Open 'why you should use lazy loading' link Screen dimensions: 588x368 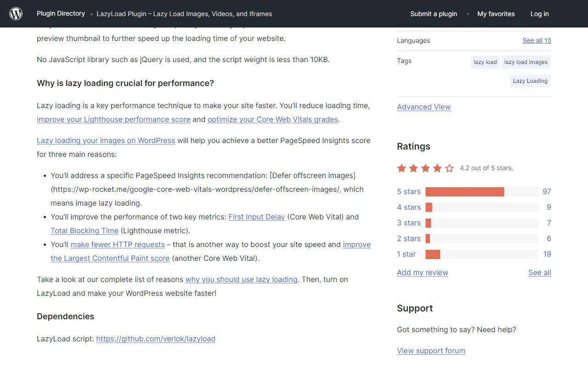tap(242, 279)
